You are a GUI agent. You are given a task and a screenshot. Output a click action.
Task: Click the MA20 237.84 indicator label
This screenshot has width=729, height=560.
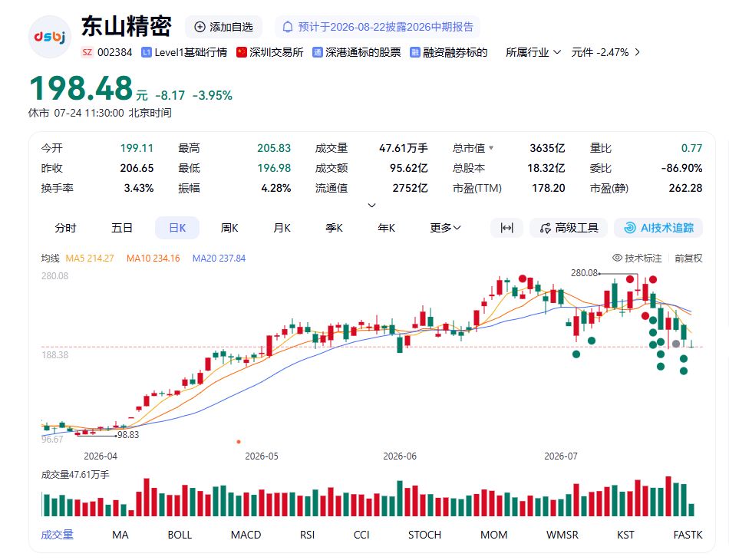pos(219,258)
